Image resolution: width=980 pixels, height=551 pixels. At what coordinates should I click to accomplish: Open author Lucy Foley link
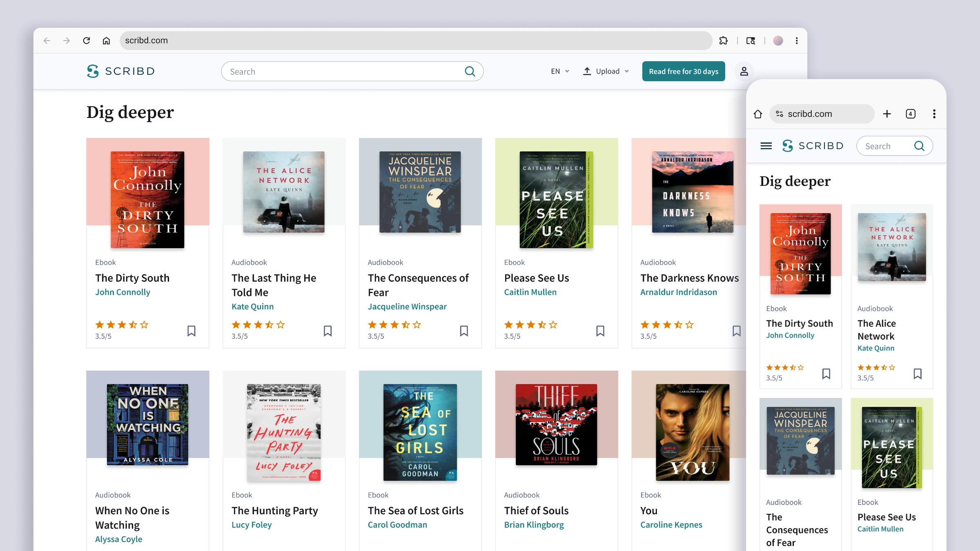coord(252,525)
